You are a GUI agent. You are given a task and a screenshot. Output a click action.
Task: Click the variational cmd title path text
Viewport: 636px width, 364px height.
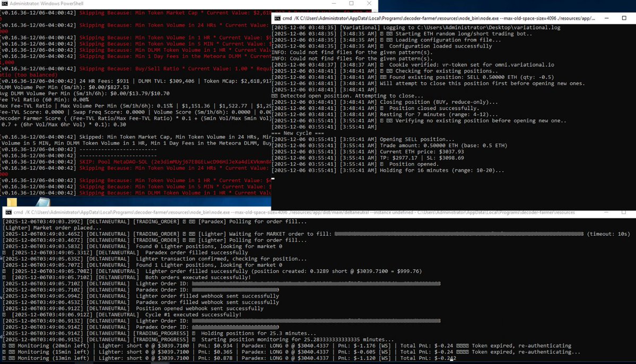pos(439,18)
